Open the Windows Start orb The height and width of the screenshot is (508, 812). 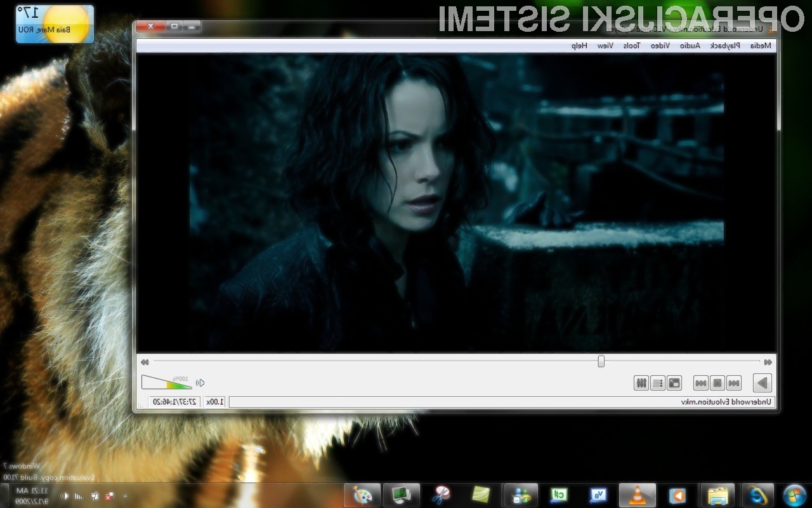click(794, 495)
